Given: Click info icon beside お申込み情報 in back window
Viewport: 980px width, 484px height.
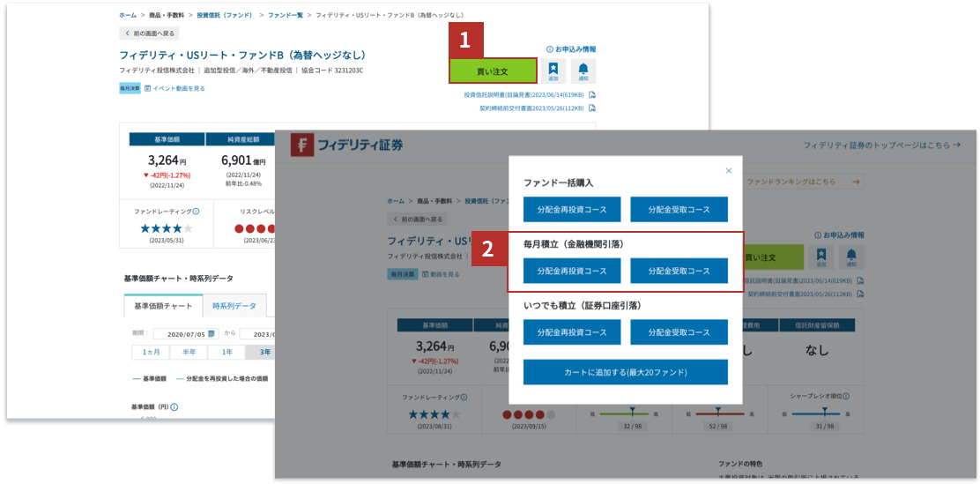Looking at the screenshot, I should coord(549,48).
